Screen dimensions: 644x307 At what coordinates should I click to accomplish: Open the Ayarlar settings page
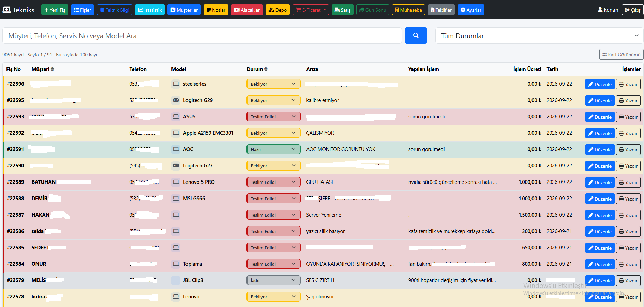[471, 10]
